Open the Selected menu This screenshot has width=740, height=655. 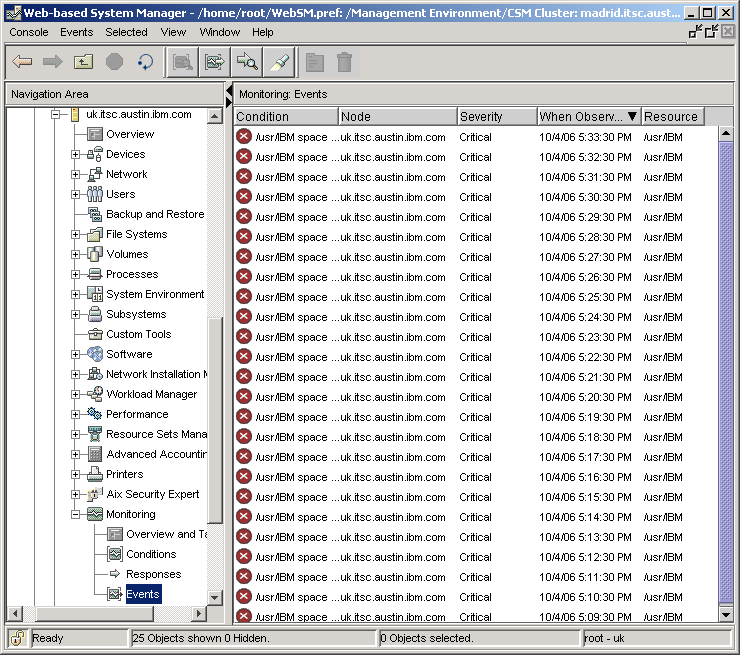(126, 32)
